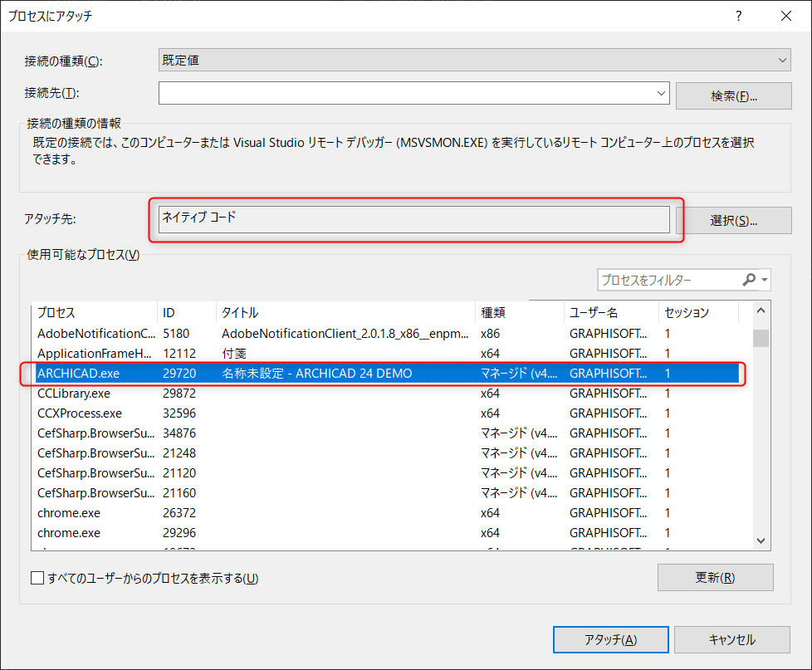Sort by セッション column header
The width and height of the screenshot is (812, 670).
(698, 313)
